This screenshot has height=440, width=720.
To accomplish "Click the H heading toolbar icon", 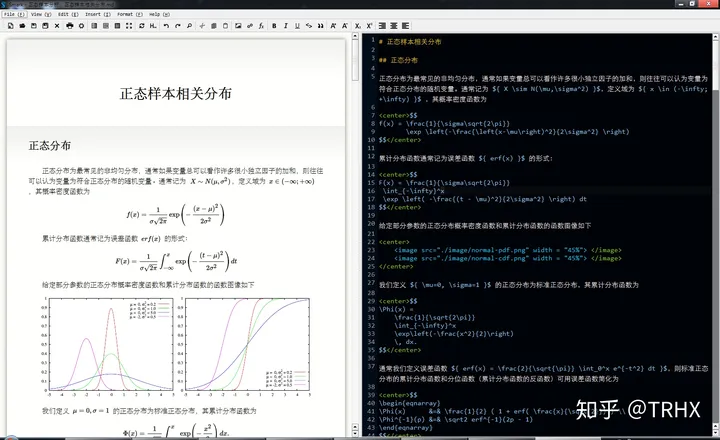I will click(x=153, y=26).
